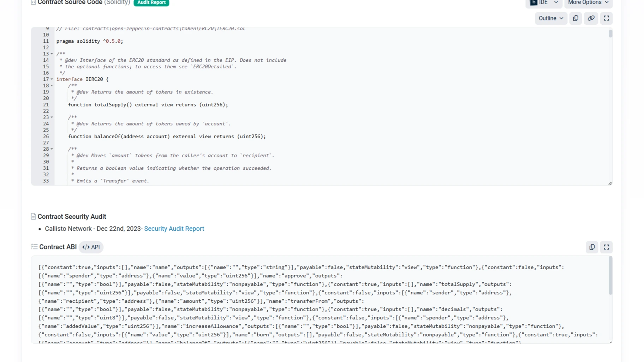Viewport: 644px width, 362px height.
Task: Collapse the IERC20 interface at line 17
Action: [52, 79]
